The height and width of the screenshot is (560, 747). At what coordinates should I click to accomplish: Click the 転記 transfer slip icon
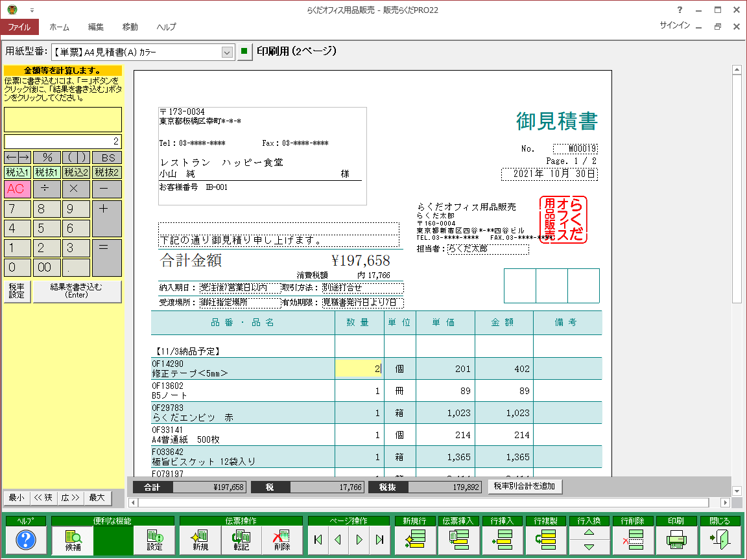pos(241,540)
